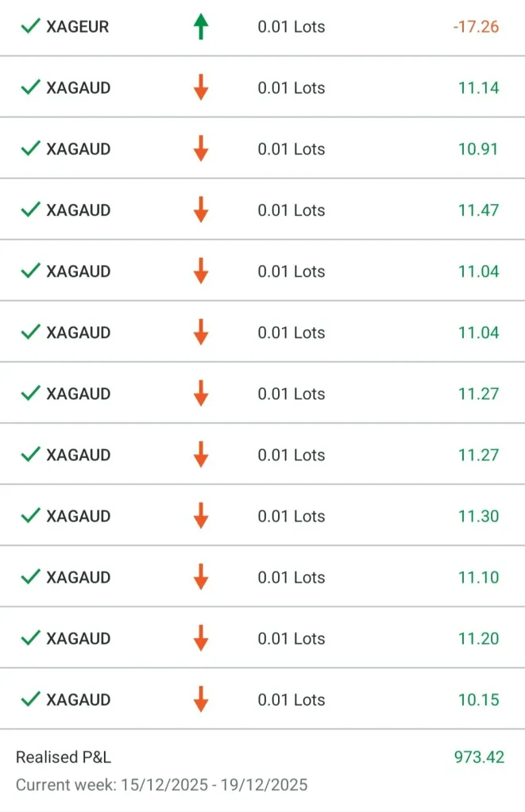Toggle the checkmark on the 10.91 XAGAUD trade
525x812 pixels.
[x=30, y=148]
